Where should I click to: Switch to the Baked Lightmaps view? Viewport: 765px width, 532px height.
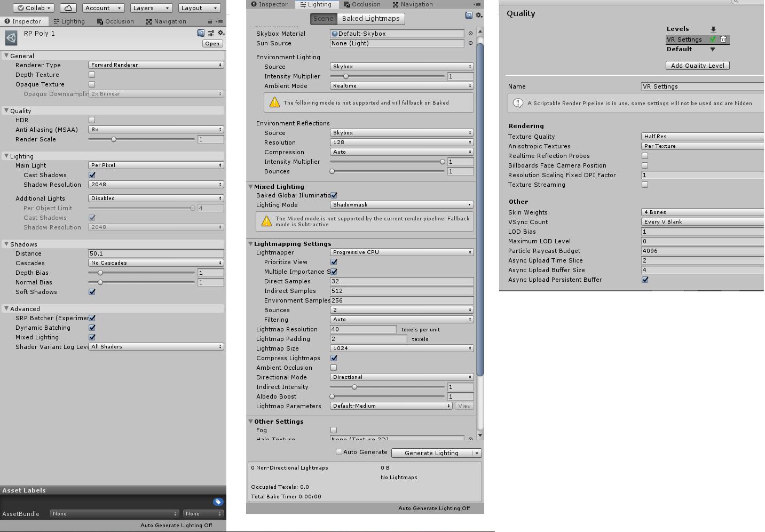pyautogui.click(x=370, y=19)
